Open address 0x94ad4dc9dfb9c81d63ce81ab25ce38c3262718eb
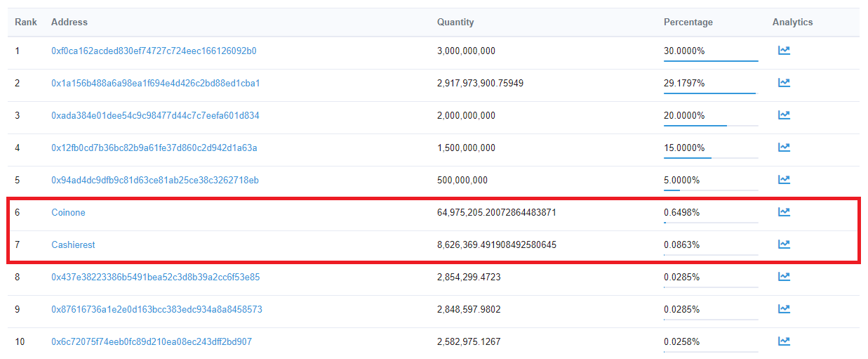The height and width of the screenshot is (359, 868). 155,181
